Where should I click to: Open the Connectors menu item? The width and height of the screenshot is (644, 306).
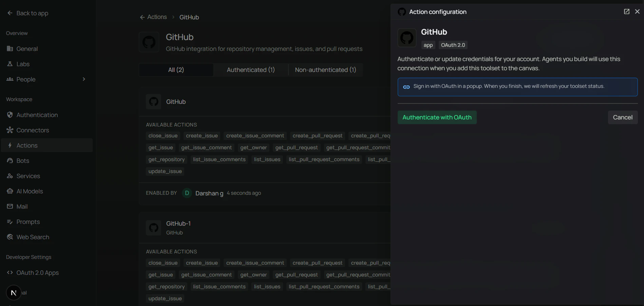coord(47,130)
